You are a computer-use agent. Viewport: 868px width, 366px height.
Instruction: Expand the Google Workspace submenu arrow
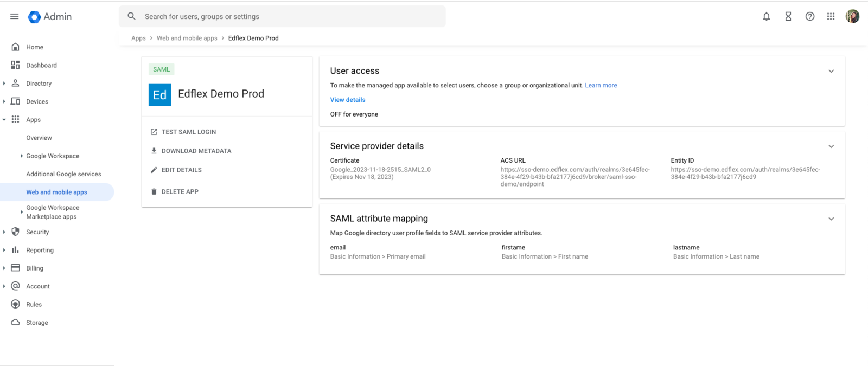coord(22,156)
